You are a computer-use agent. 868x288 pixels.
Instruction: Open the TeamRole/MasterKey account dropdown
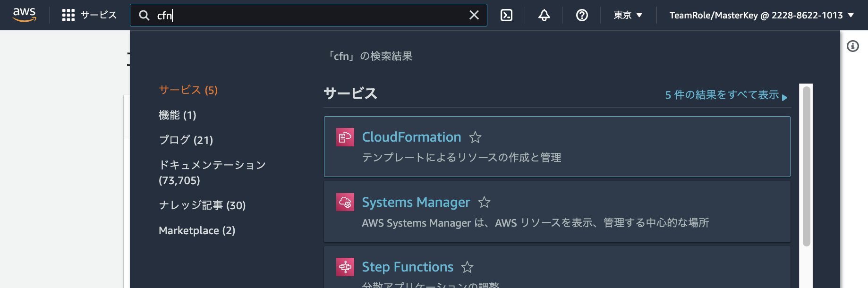click(761, 15)
